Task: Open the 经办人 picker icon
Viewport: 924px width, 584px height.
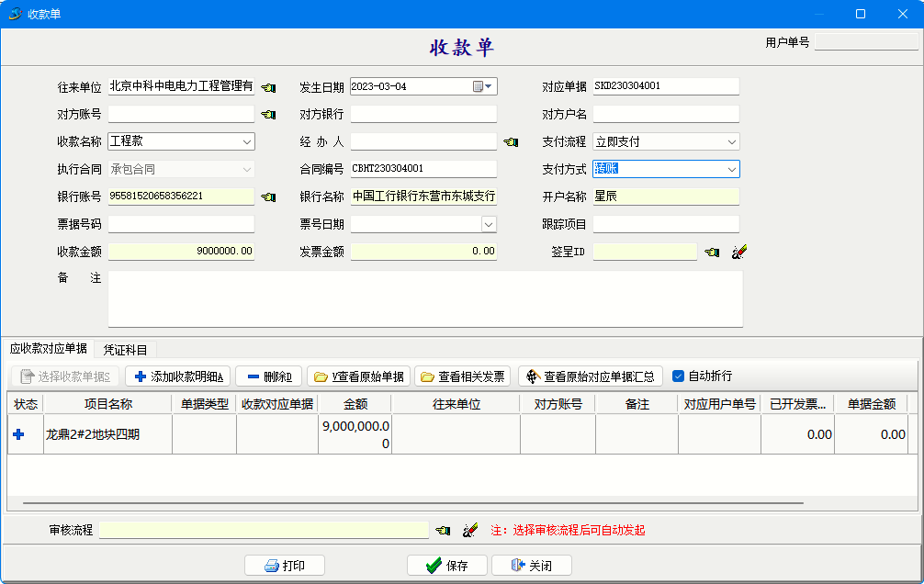Action: click(511, 142)
